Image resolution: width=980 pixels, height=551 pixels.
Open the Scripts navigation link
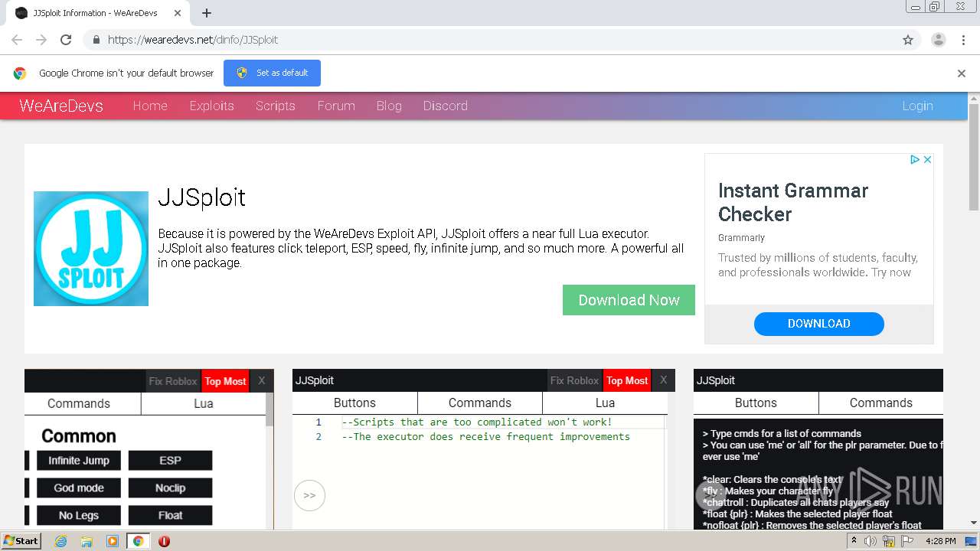tap(276, 106)
